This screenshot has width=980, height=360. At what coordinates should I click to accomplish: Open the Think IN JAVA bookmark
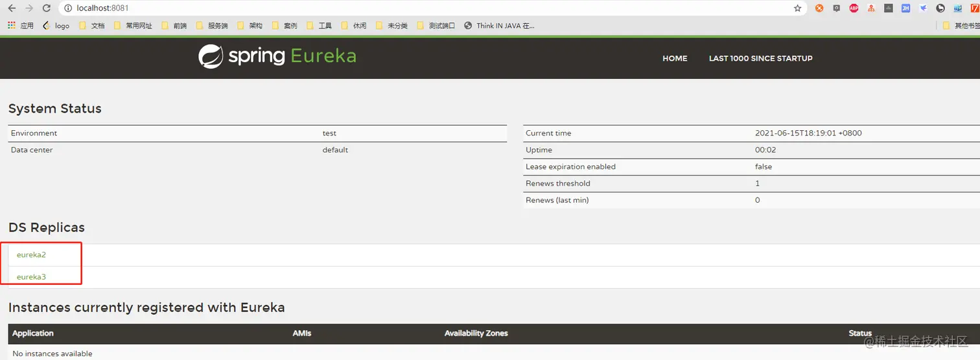tap(499, 26)
